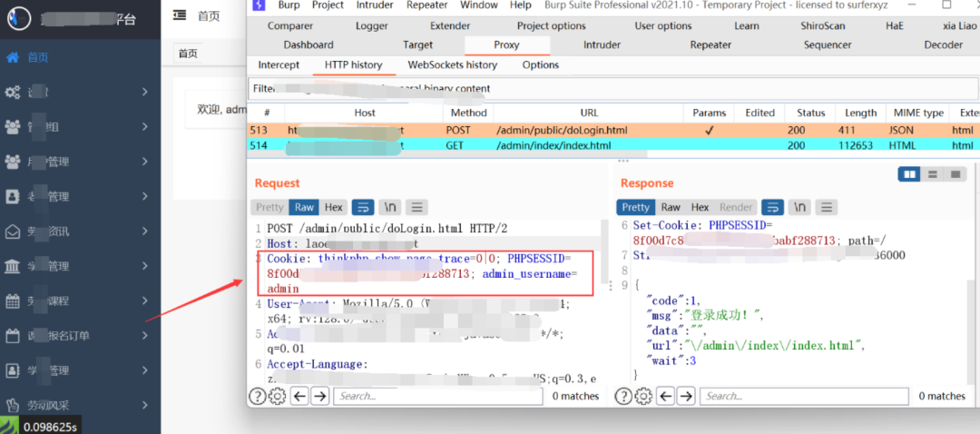Toggle word wrap icon in Response panel
980x434 pixels.
[773, 207]
